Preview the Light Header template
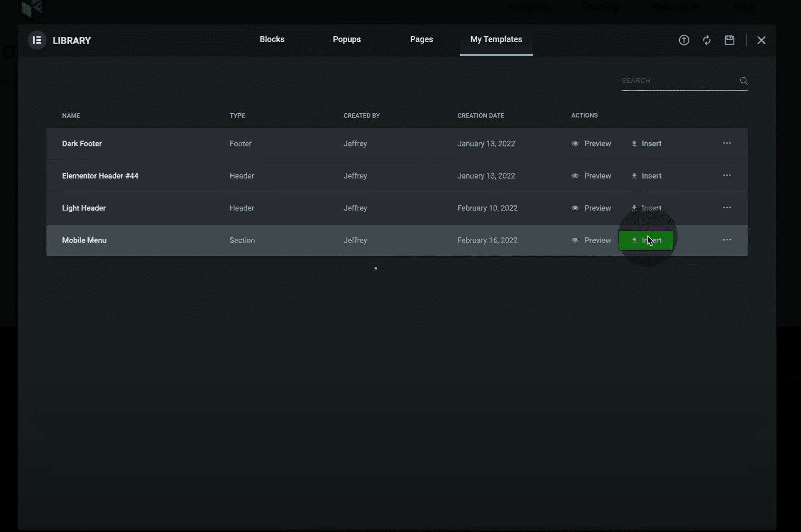Screen dimensions: 801x532 (x=591, y=208)
